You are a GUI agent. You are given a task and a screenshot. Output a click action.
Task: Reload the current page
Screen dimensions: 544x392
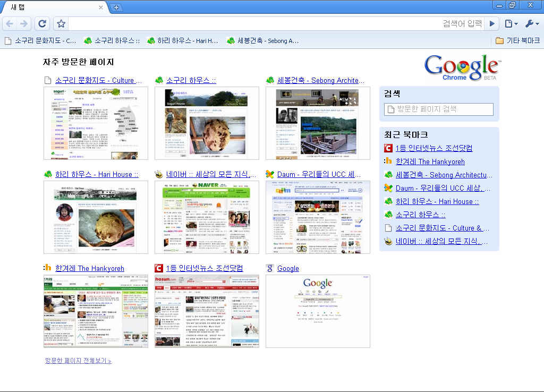click(x=42, y=23)
